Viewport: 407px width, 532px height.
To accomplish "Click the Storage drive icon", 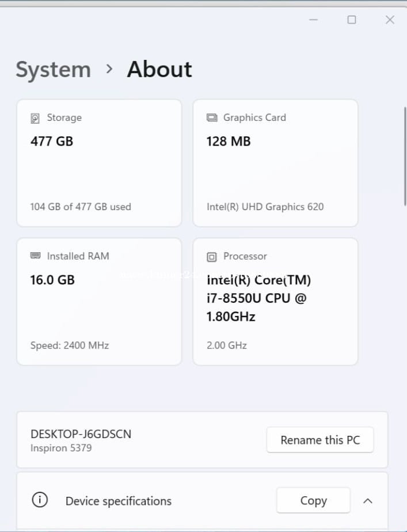I will point(36,118).
